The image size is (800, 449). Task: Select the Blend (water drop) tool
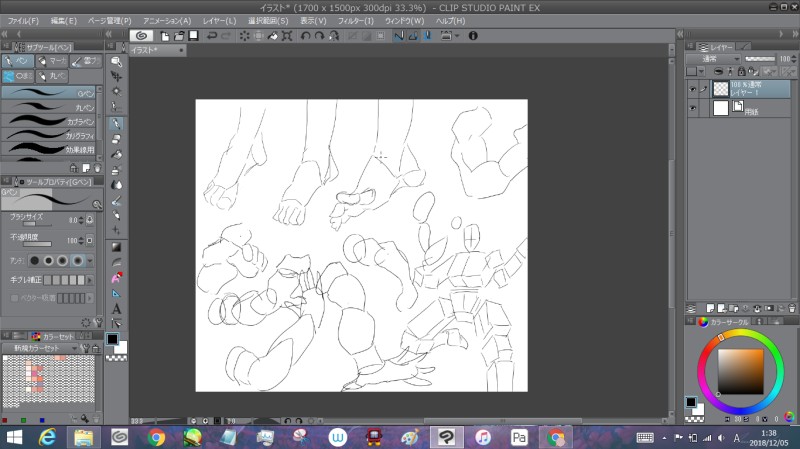point(116,185)
